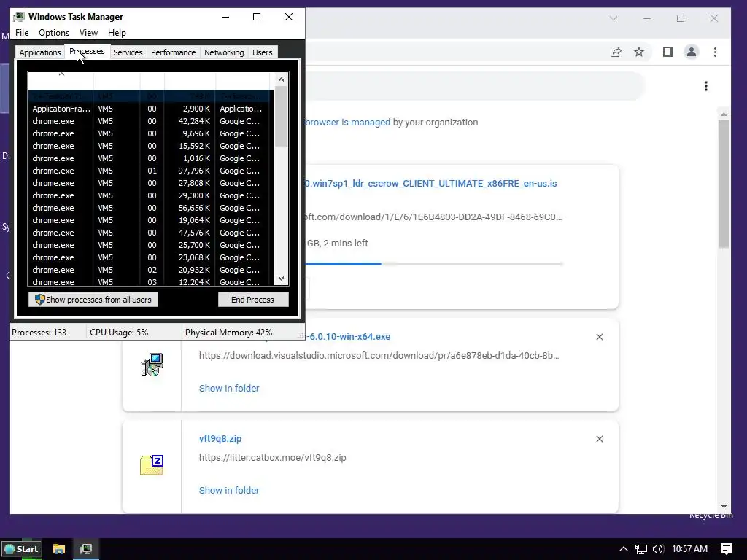Open the File menu in Task Manager

(x=22, y=33)
